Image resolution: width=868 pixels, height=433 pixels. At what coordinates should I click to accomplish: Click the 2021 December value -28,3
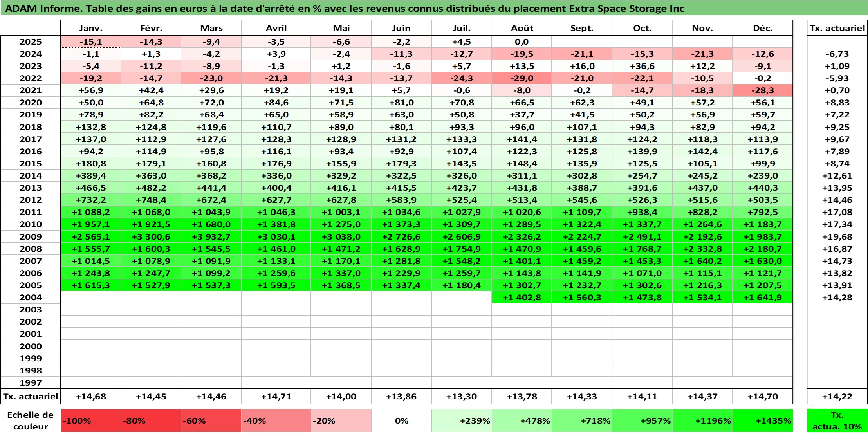coord(763,90)
